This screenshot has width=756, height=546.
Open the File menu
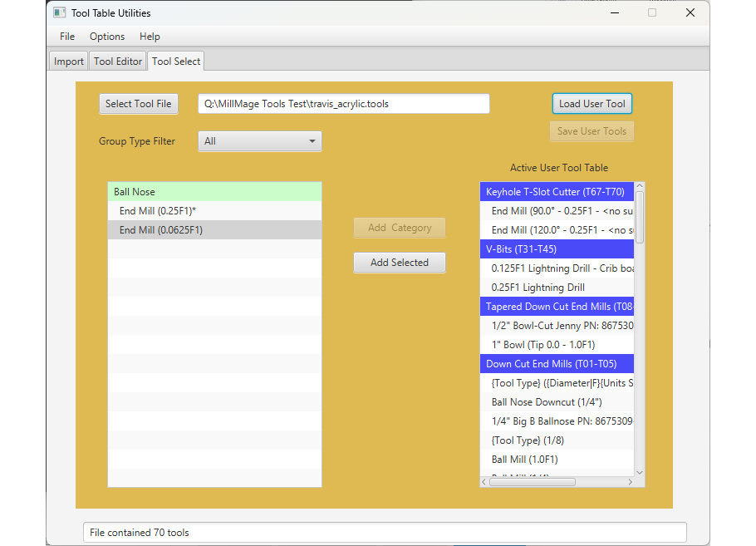[66, 37]
